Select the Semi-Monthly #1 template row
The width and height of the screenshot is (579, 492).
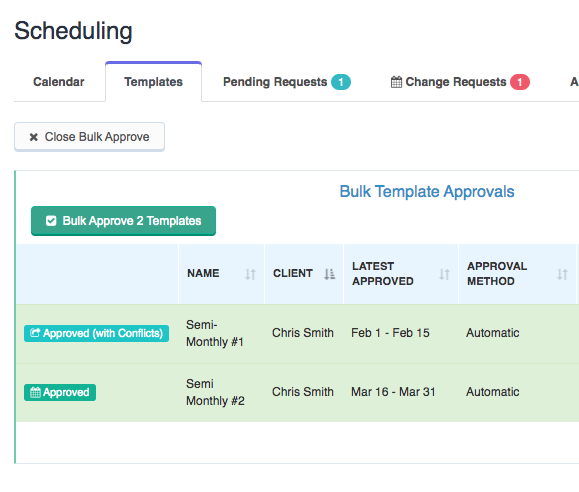click(297, 333)
